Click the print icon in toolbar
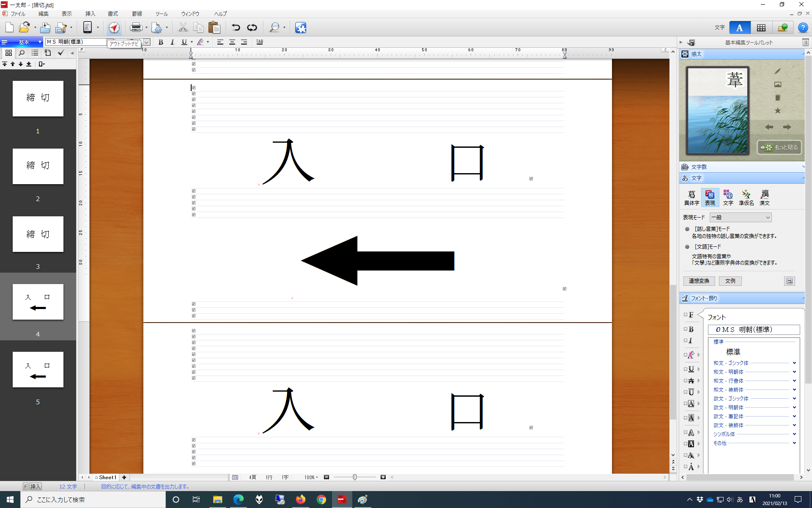The width and height of the screenshot is (812, 508). click(136, 28)
